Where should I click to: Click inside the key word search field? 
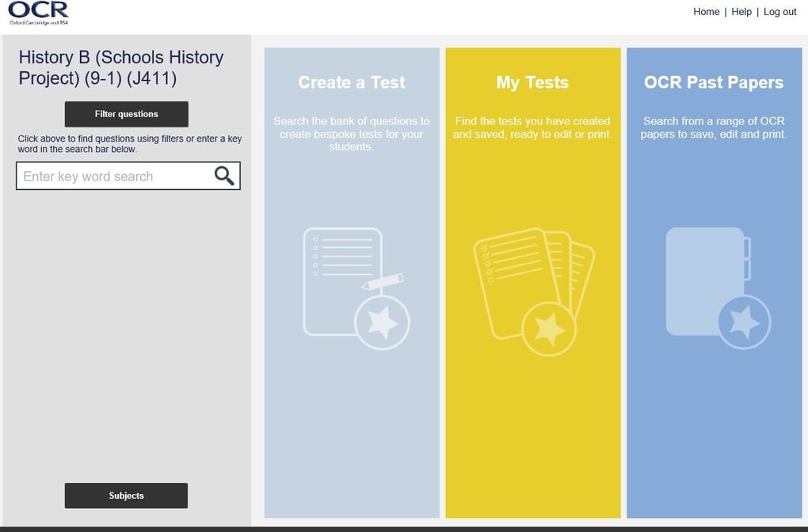tap(111, 175)
